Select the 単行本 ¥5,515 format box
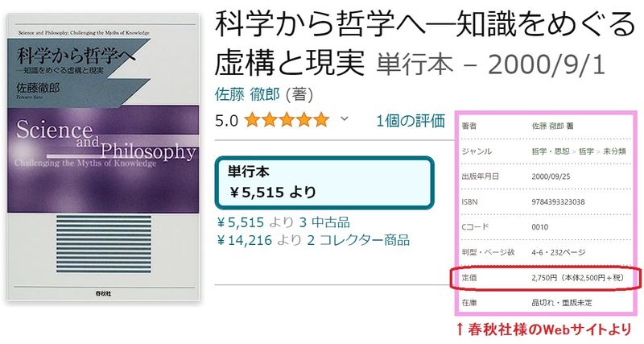This screenshot has height=344, width=644. [x=324, y=183]
